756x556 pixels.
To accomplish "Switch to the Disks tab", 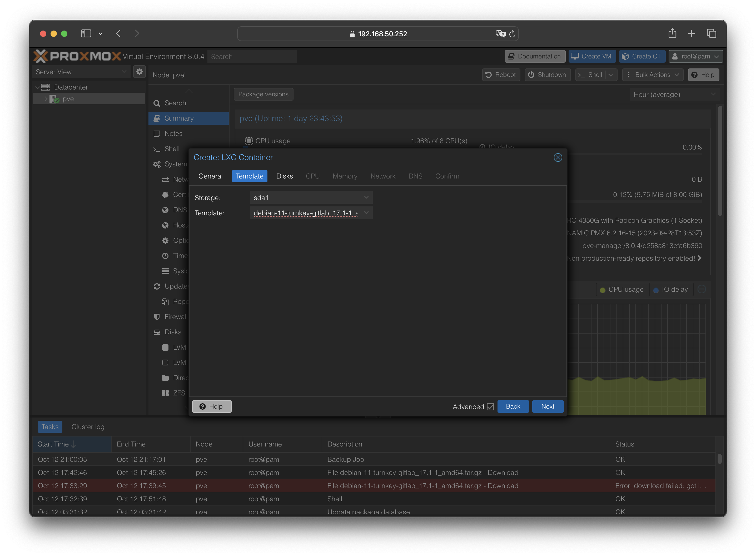I will (x=284, y=176).
